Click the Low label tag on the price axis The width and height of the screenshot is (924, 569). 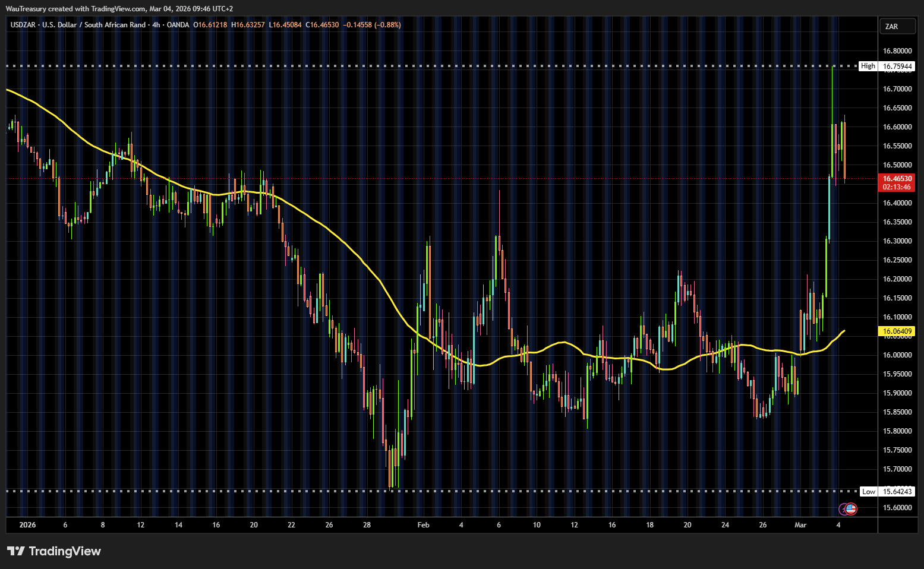coord(869,491)
